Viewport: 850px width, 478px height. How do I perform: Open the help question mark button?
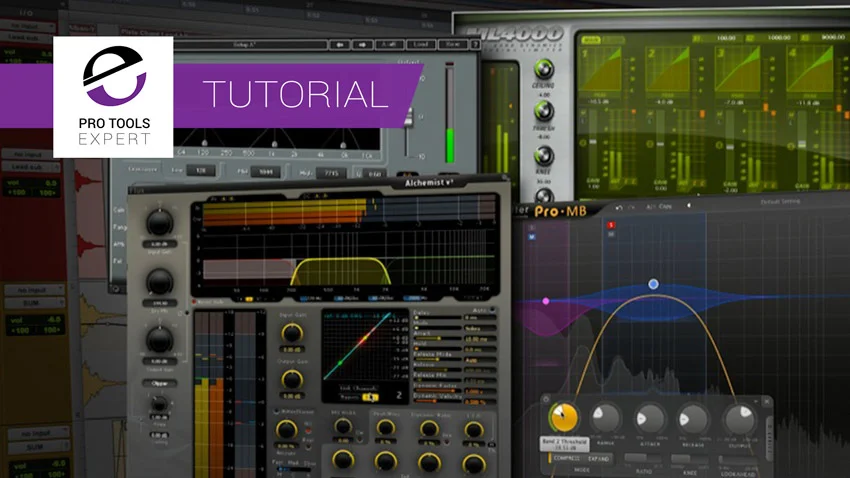[475, 44]
